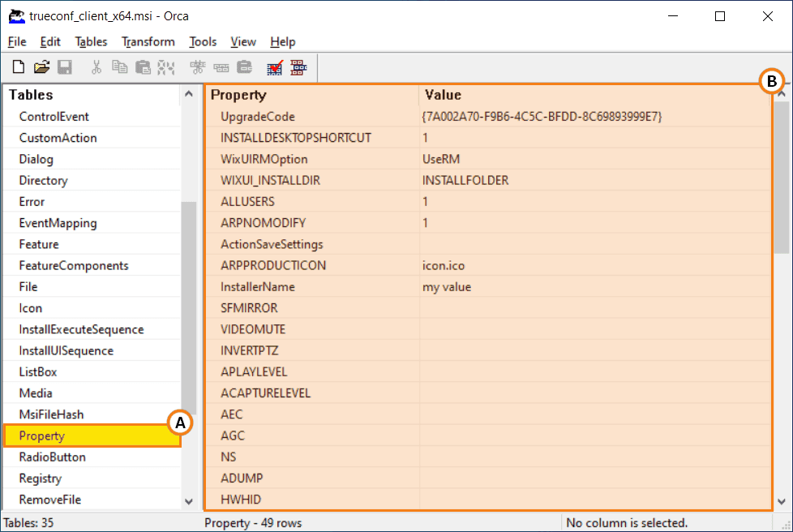The width and height of the screenshot is (793, 532).
Task: Click the icon.ico value cell
Action: point(594,265)
